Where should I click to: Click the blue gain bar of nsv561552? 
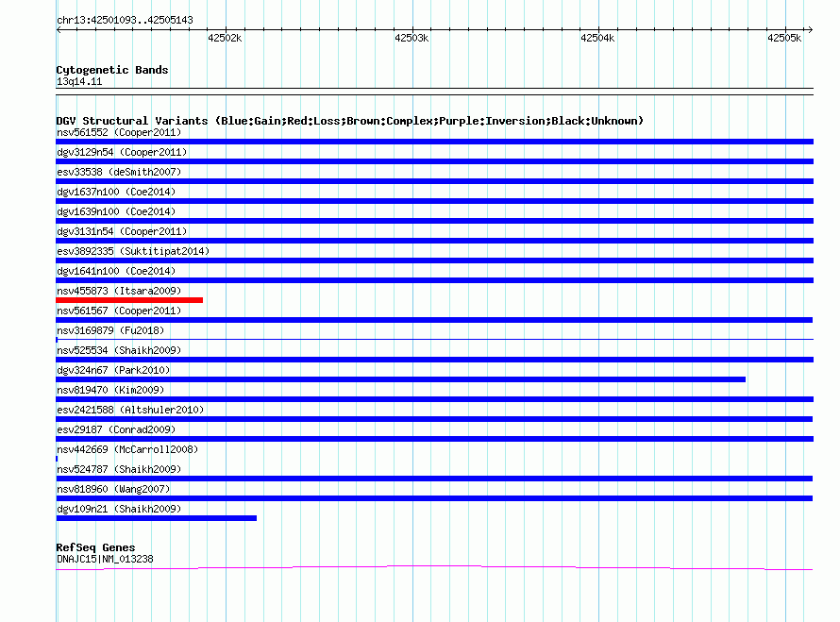point(434,142)
